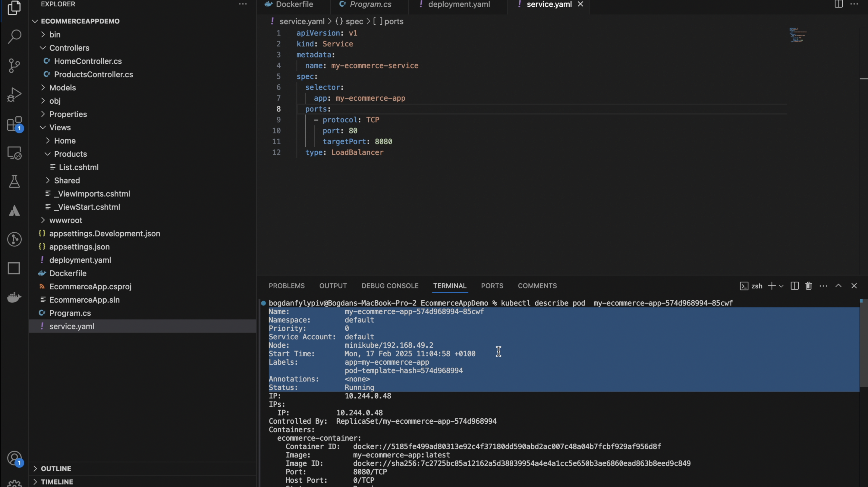Click the editor minimap preview
This screenshot has width=868, height=487.
pos(797,35)
